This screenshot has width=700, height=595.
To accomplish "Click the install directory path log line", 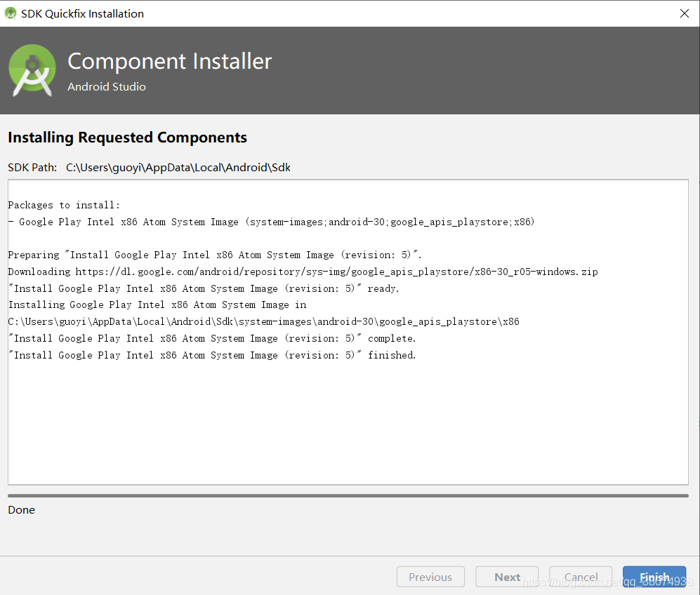I will pyautogui.click(x=263, y=321).
